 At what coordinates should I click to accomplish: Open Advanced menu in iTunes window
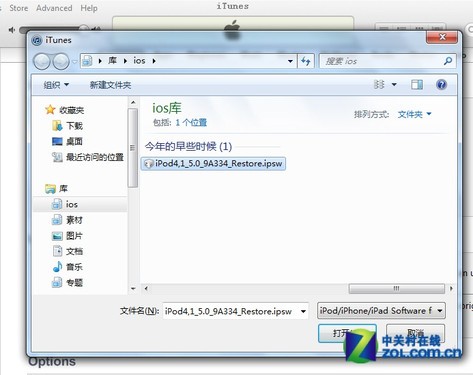pos(54,8)
